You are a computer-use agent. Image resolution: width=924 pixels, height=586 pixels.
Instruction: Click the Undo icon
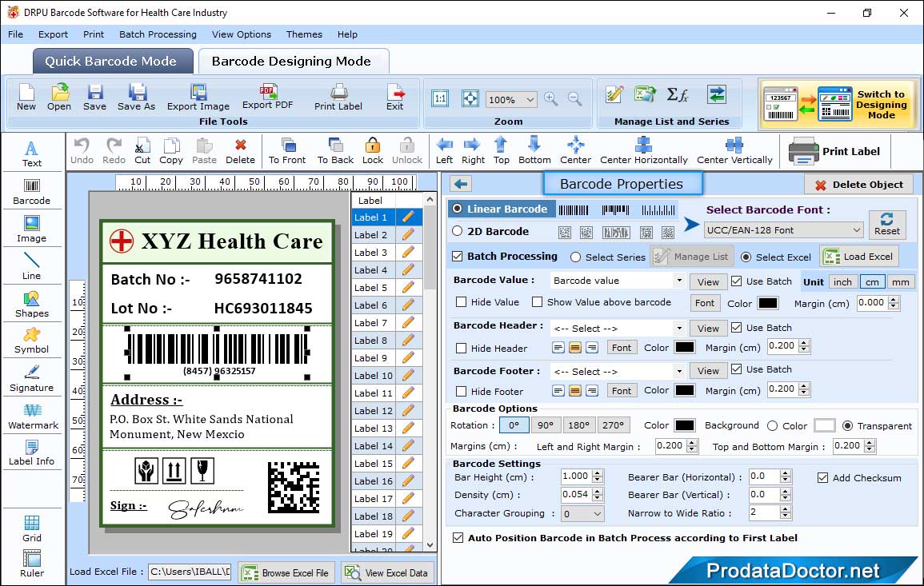tap(82, 151)
